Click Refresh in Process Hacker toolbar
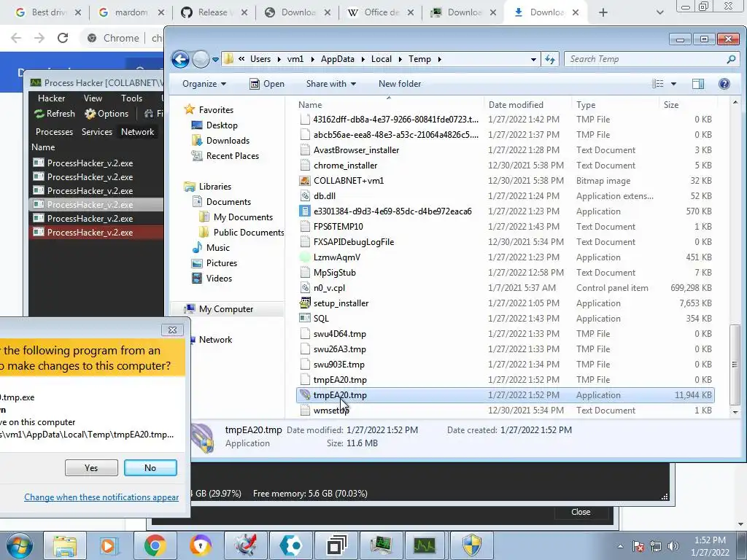This screenshot has height=560, width=747. 54,114
